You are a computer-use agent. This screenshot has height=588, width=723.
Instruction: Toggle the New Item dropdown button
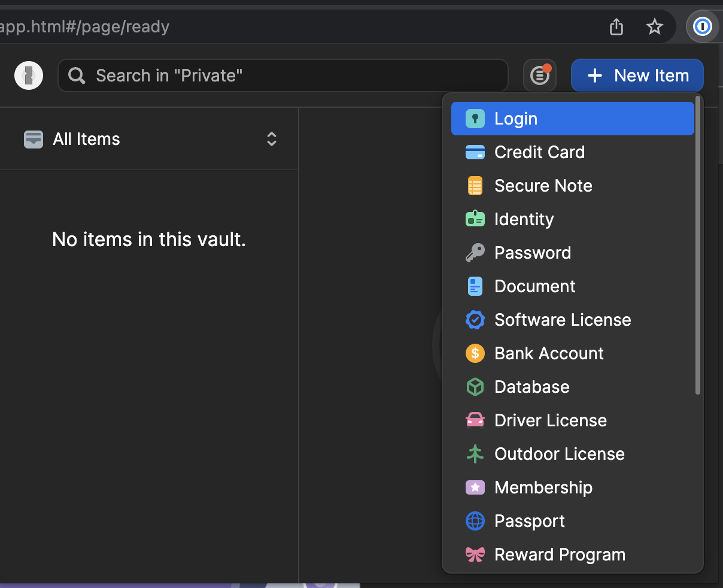(637, 75)
